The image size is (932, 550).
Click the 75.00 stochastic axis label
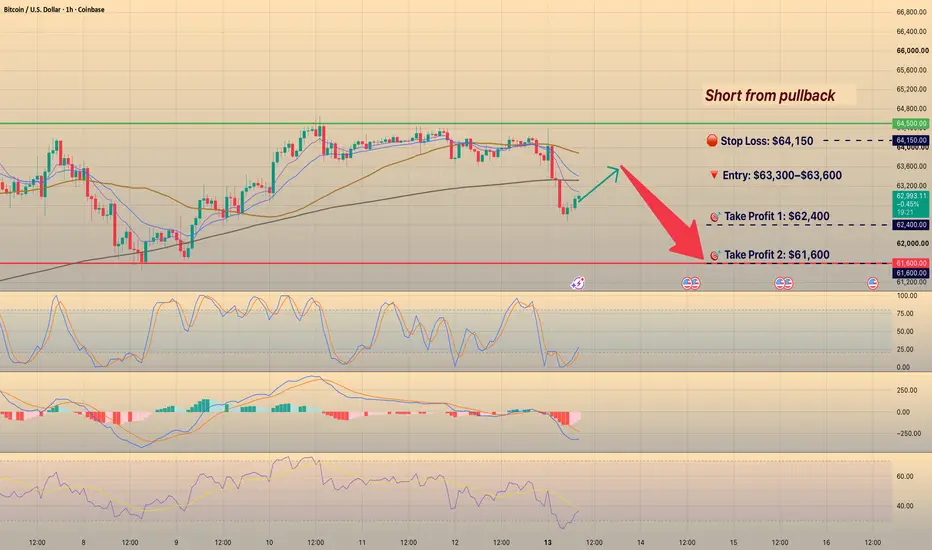pos(906,313)
